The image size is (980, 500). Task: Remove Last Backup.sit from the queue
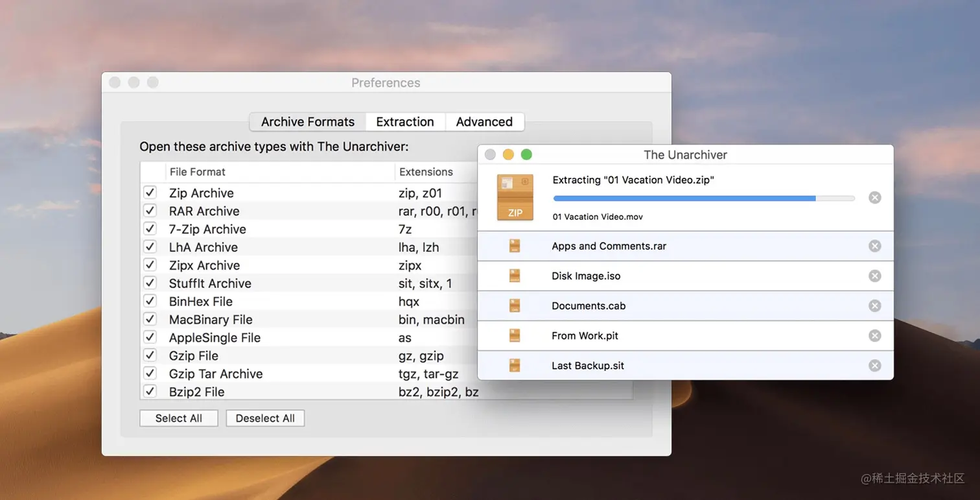pyautogui.click(x=874, y=365)
